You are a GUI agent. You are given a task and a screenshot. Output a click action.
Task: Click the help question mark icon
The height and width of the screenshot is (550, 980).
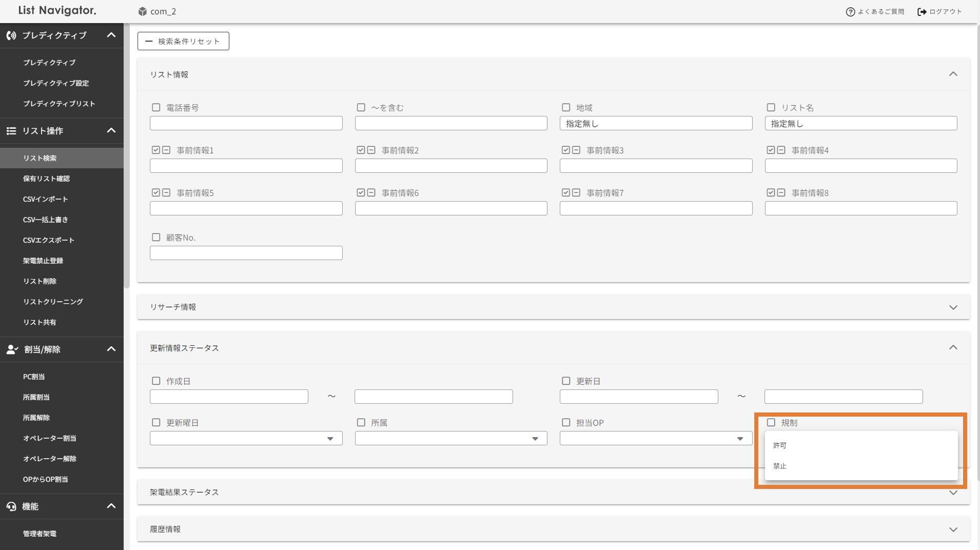[x=850, y=12]
